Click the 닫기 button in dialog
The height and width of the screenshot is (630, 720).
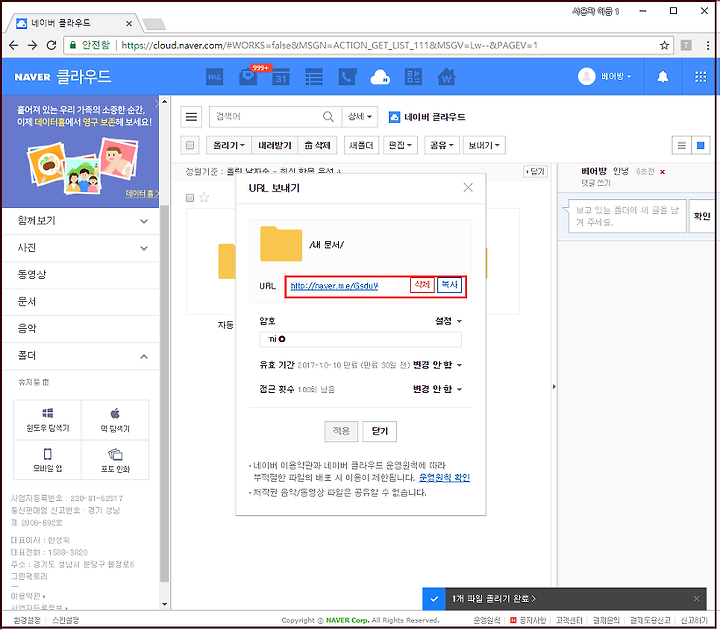click(379, 431)
